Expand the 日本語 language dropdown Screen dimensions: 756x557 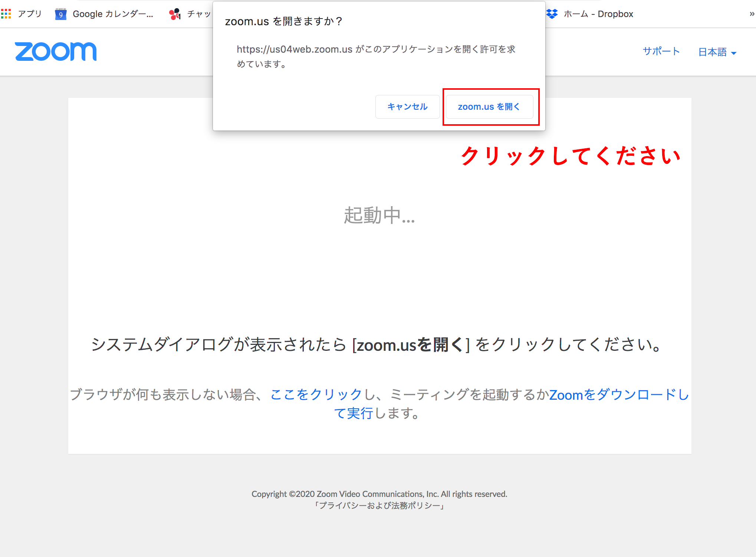tap(717, 52)
